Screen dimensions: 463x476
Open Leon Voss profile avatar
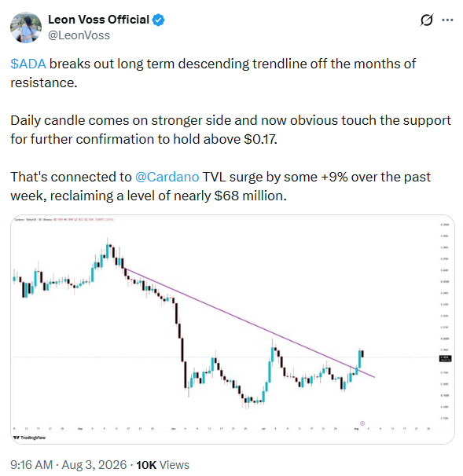tap(26, 27)
